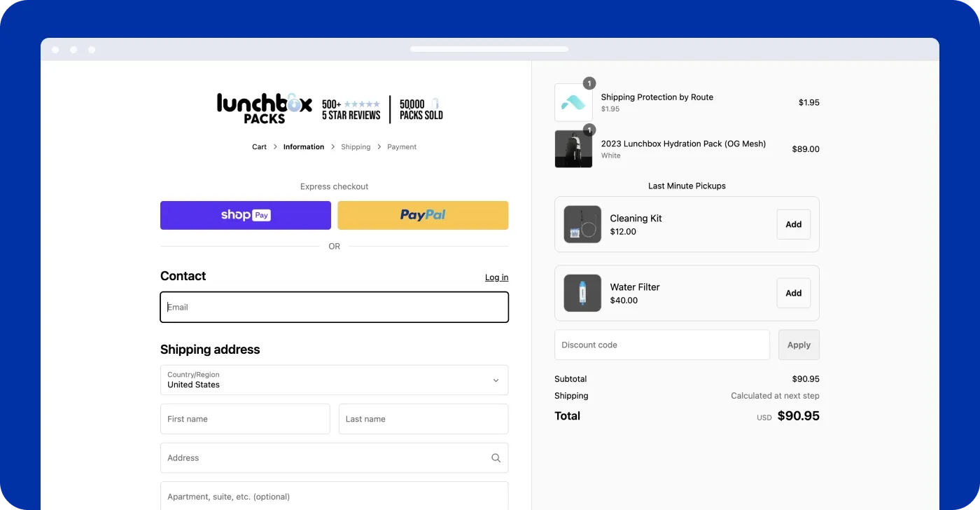Click the Apartment, suite field
980x510 pixels.
tap(334, 497)
